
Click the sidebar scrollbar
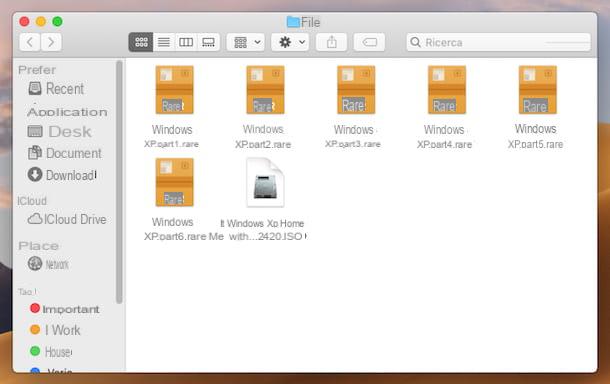tap(119, 182)
